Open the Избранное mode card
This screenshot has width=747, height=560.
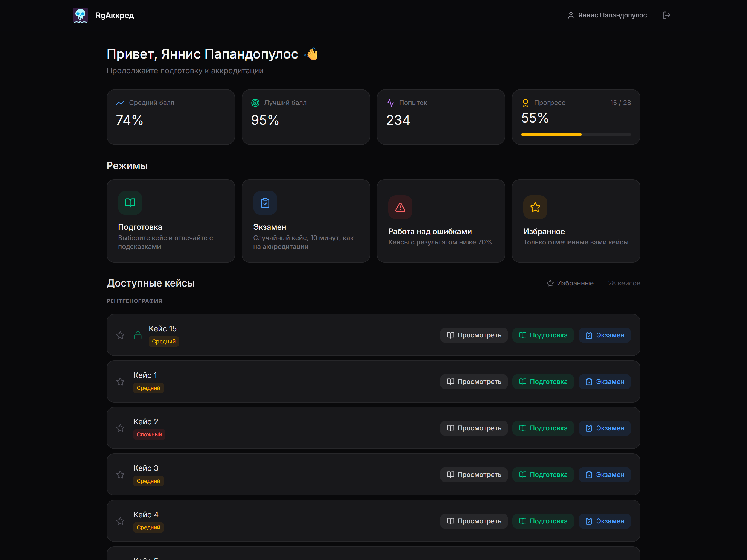[x=576, y=221]
